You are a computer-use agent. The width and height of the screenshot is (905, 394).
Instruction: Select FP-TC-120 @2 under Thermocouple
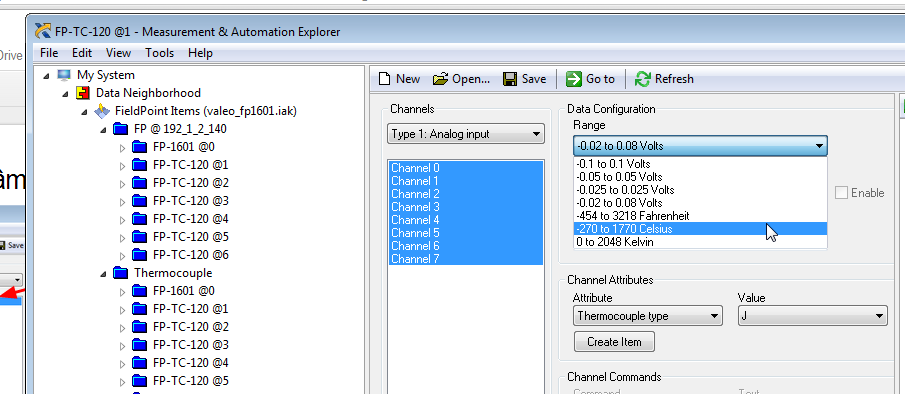click(191, 327)
